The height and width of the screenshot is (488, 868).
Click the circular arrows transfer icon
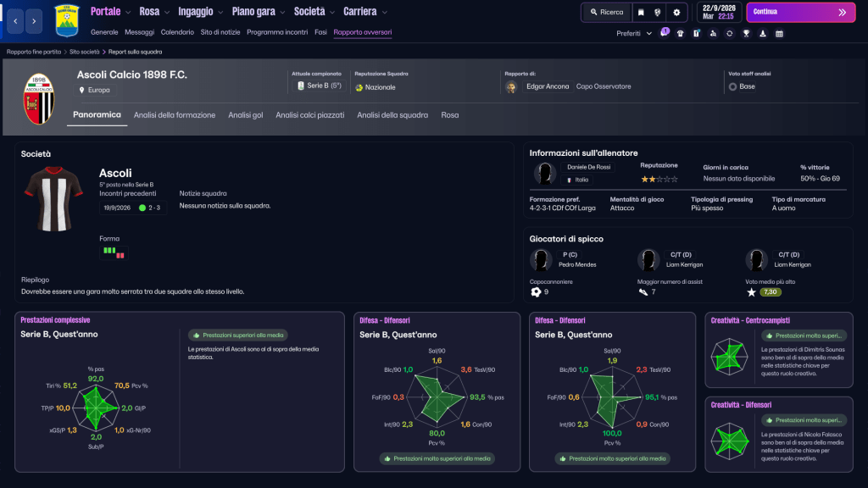coord(730,34)
